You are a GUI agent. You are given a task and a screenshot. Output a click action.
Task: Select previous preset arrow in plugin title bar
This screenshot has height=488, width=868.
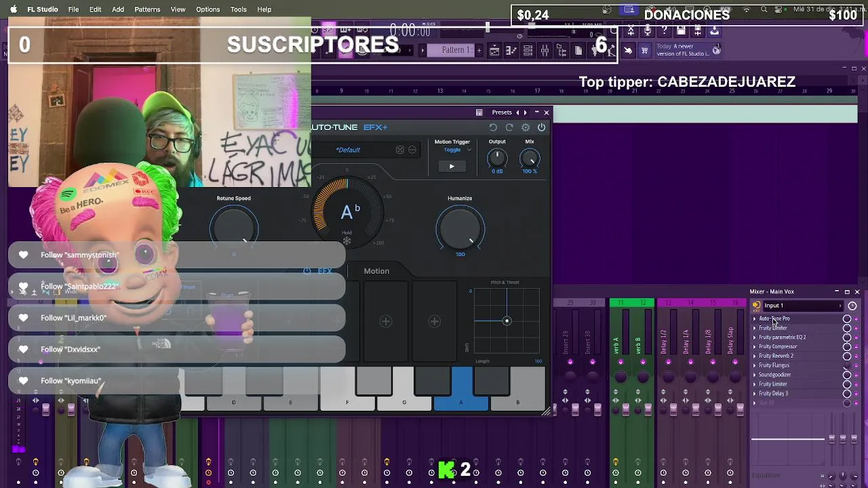coord(517,113)
